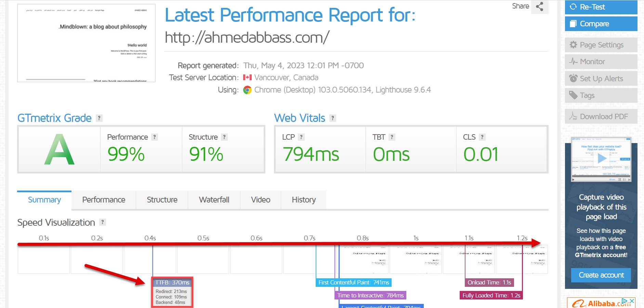Click the 'Redirect: 213ms' detail text
This screenshot has width=644, height=308.
pos(171,291)
